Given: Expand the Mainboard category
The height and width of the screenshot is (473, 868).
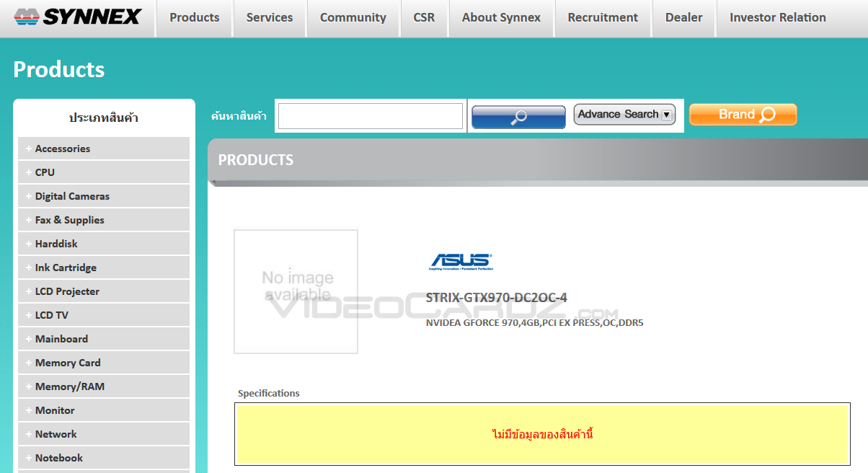Looking at the screenshot, I should (104, 339).
